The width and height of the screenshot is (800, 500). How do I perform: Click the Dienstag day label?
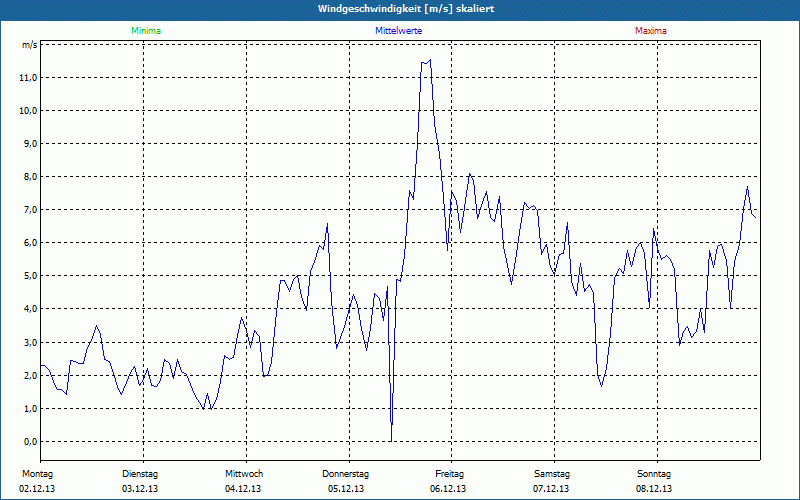pos(140,474)
